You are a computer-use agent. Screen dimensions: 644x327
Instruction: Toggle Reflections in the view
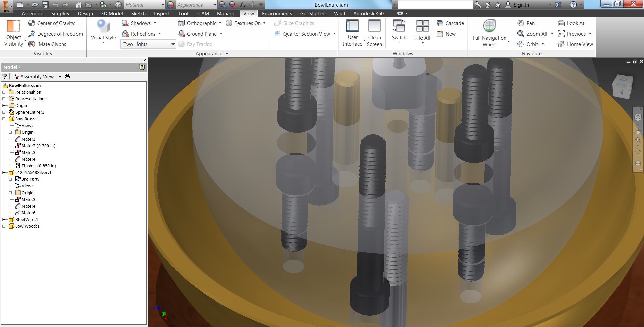point(139,34)
